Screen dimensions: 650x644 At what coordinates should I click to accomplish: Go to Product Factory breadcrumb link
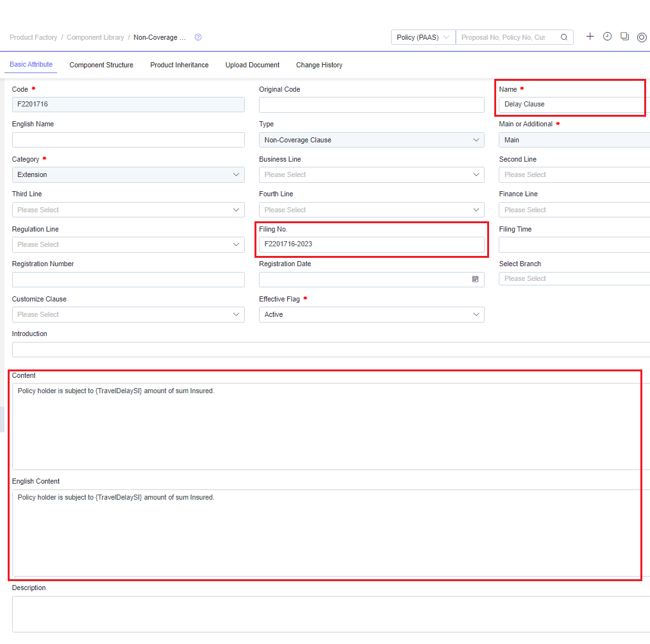[33, 37]
